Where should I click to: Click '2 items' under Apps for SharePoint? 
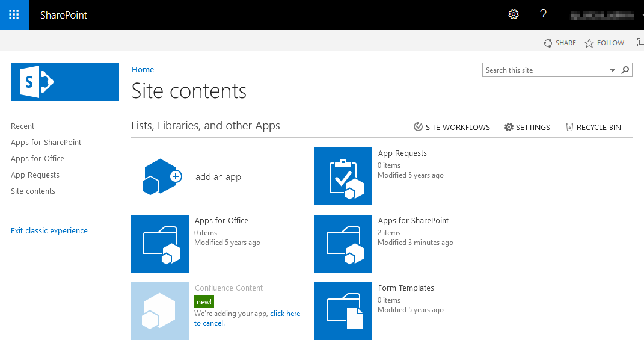pos(389,233)
